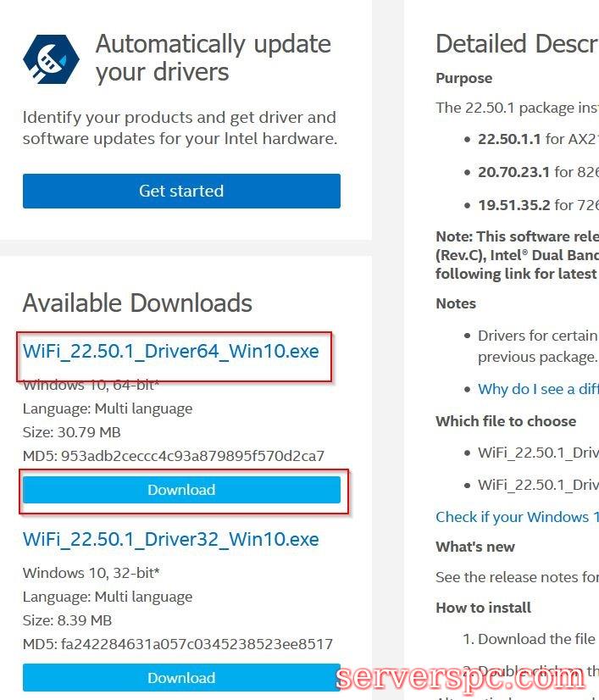Follow the 'Check if your Windows' link
The height and width of the screenshot is (700, 599).
coord(517,517)
